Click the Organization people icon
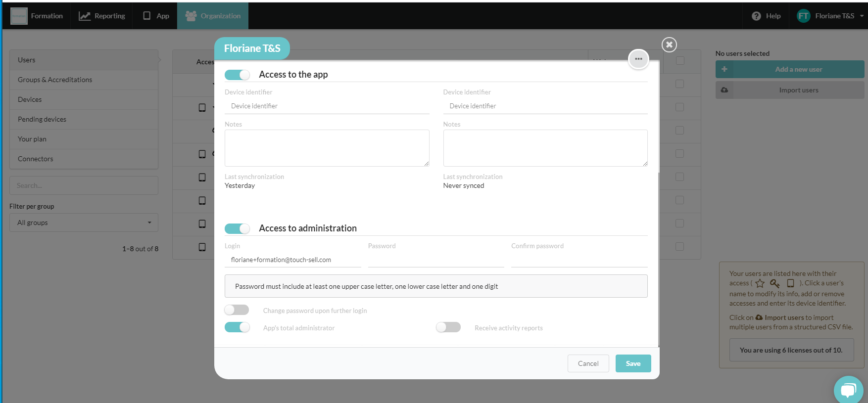The height and width of the screenshot is (403, 868). [x=191, y=16]
